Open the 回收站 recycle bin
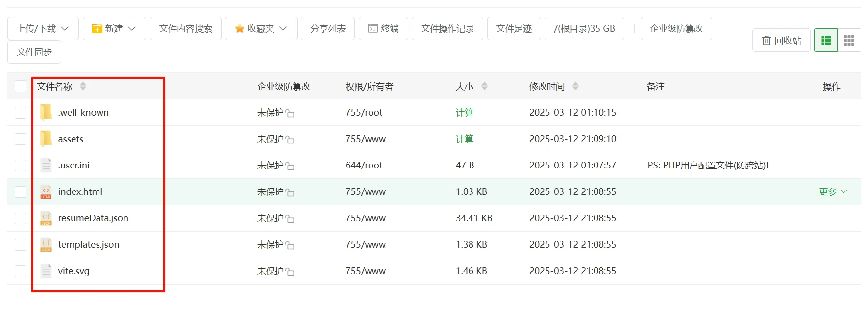The image size is (868, 310). pos(781,40)
